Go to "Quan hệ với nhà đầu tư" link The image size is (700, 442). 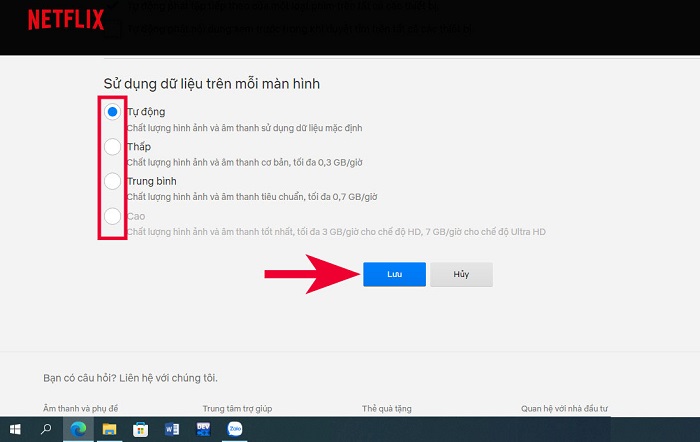(564, 409)
